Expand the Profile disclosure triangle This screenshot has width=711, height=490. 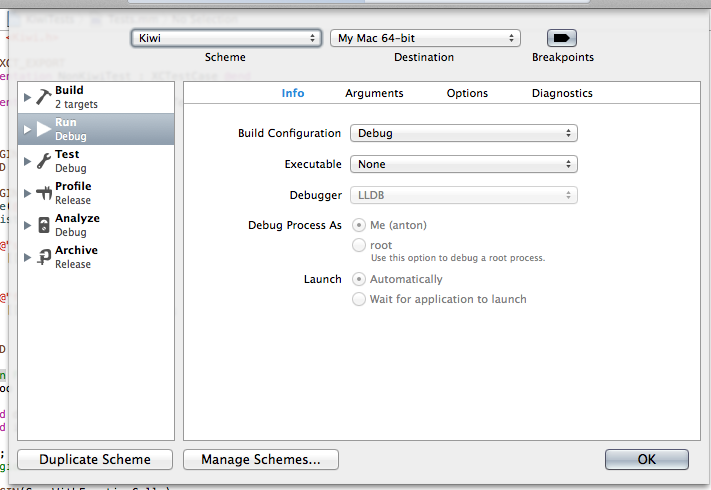coord(27,193)
